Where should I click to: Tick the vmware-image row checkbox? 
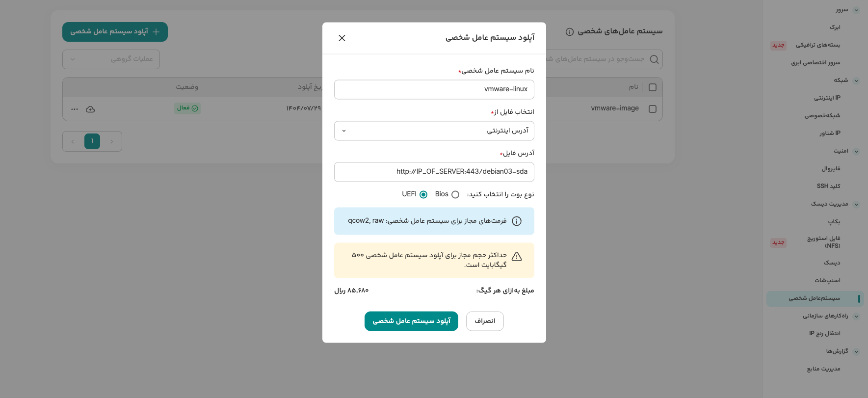[653, 109]
